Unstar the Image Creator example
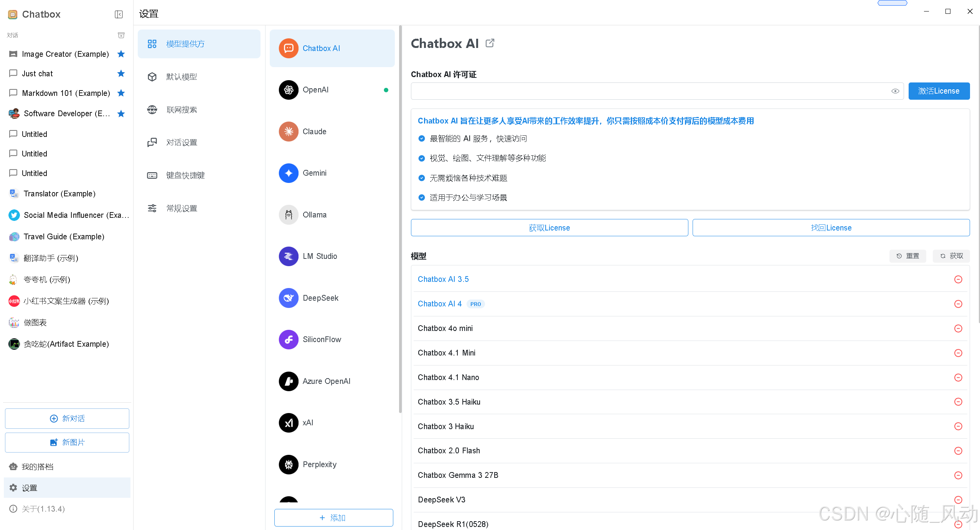Screen dimensions: 980x530 click(121, 54)
